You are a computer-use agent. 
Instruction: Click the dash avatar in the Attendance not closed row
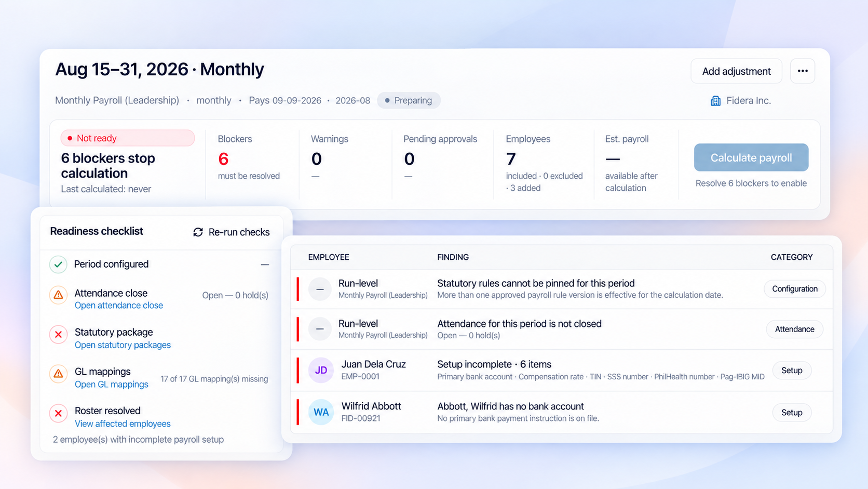(x=320, y=329)
